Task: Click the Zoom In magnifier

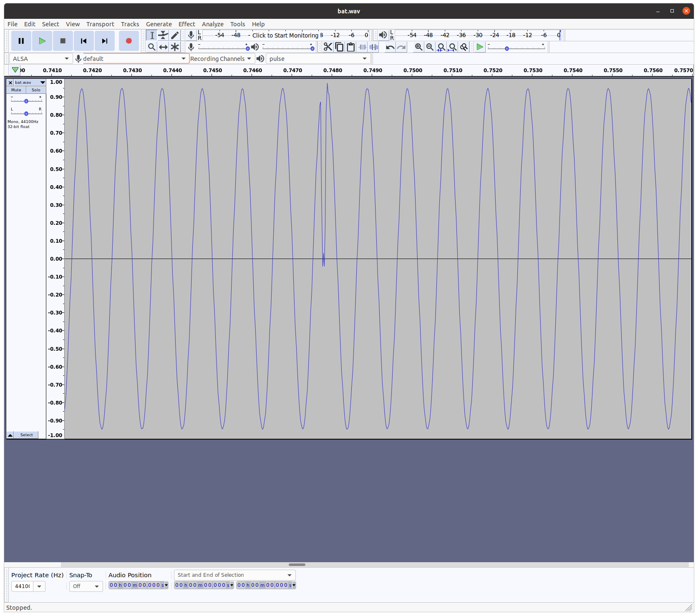Action: tap(418, 47)
